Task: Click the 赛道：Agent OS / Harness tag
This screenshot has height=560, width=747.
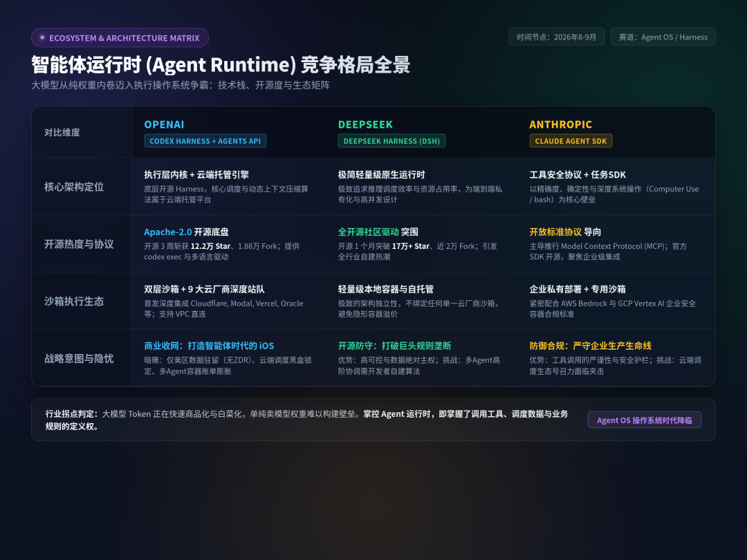Action: click(x=663, y=37)
